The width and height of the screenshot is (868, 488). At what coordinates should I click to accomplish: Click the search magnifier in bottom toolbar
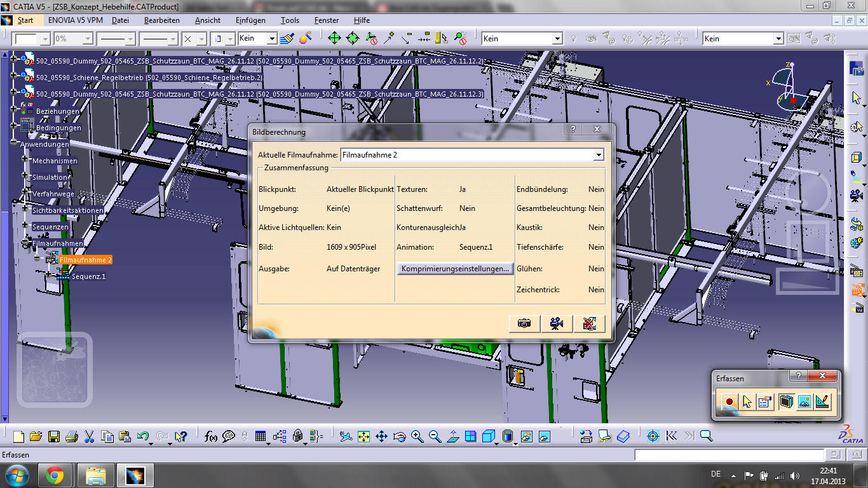706,437
